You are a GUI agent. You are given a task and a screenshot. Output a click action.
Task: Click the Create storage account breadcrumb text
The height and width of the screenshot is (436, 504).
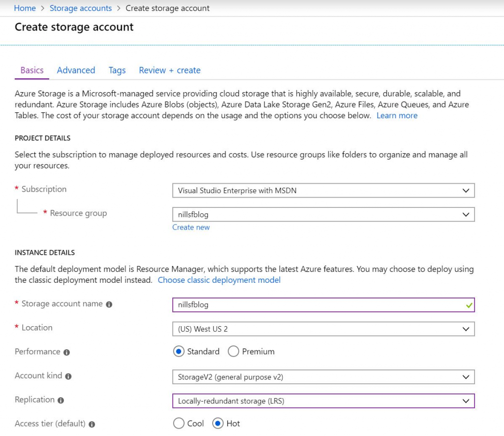coord(167,8)
